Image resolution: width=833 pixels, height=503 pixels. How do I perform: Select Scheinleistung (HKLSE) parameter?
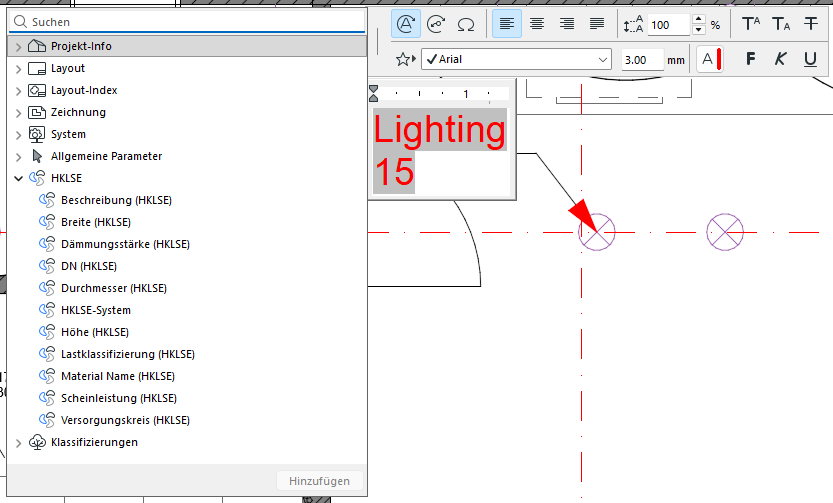coord(119,398)
